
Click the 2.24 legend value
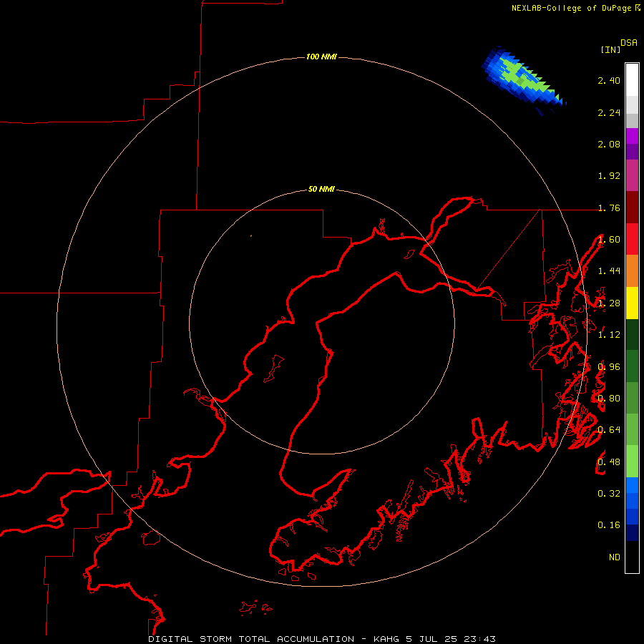click(609, 112)
